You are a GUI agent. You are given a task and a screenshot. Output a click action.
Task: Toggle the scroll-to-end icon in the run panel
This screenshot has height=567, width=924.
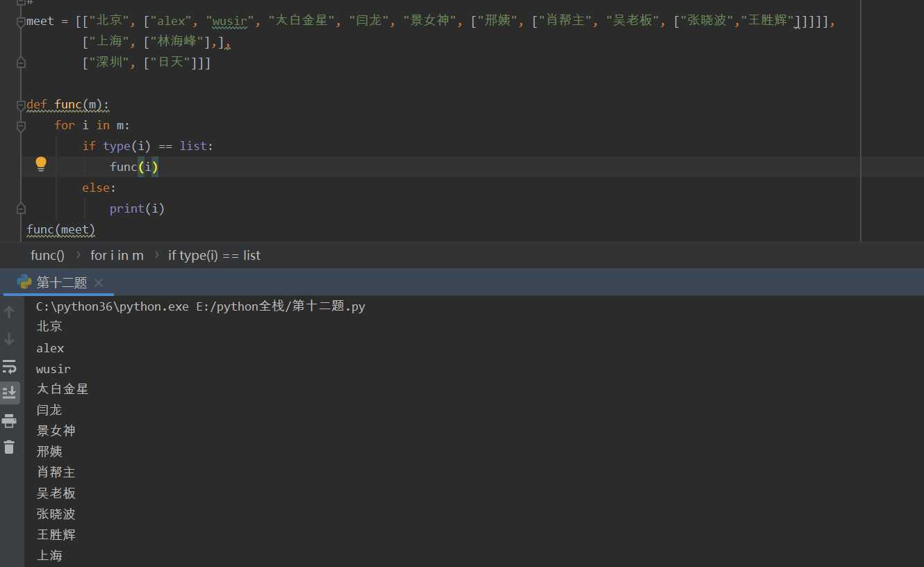(9, 393)
